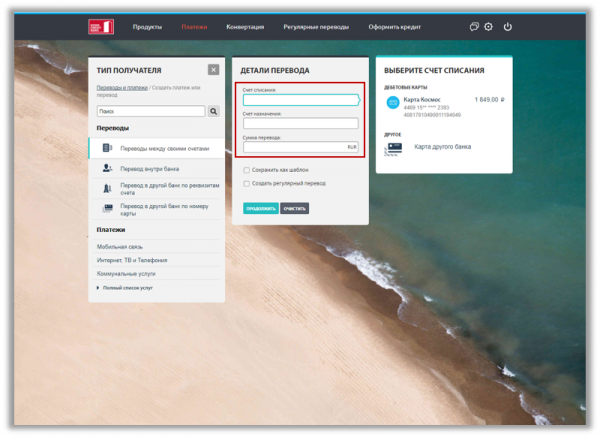The image size is (600, 437).
Task: Click icon for transfers between own accounts
Action: (108, 148)
